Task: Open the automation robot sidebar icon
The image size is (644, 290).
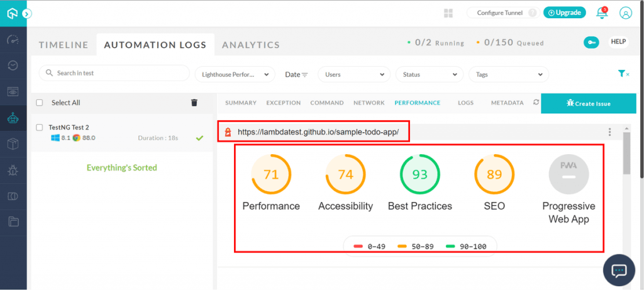Action: coord(13,118)
